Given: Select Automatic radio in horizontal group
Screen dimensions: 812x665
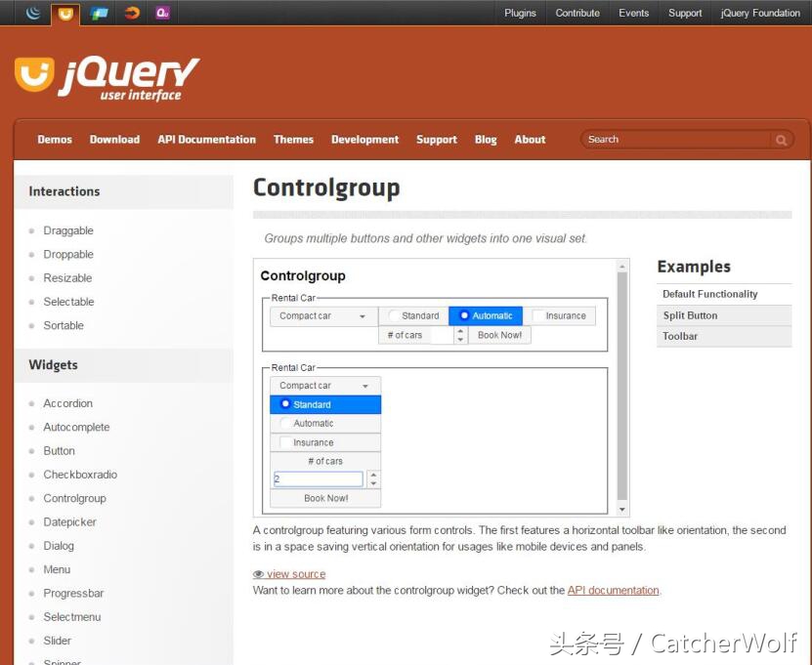Looking at the screenshot, I should tap(486, 315).
